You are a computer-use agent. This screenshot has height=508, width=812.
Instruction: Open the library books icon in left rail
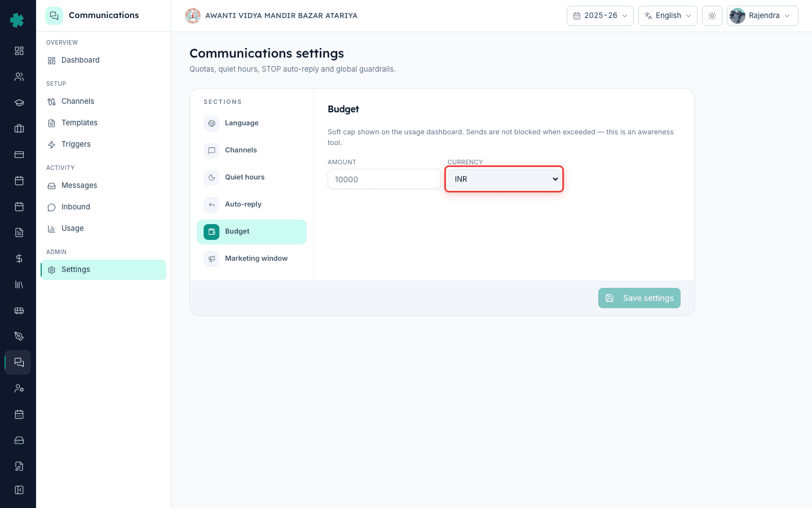tap(19, 284)
